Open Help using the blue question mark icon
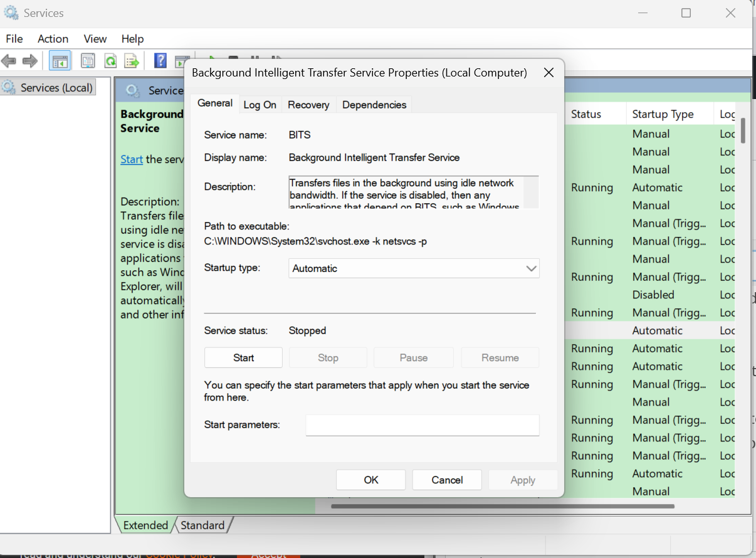 (160, 60)
